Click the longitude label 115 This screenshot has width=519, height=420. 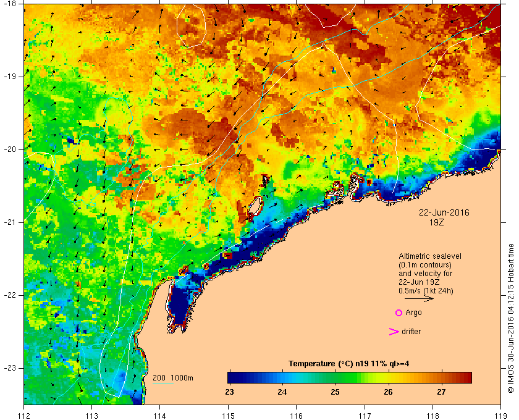228,415
